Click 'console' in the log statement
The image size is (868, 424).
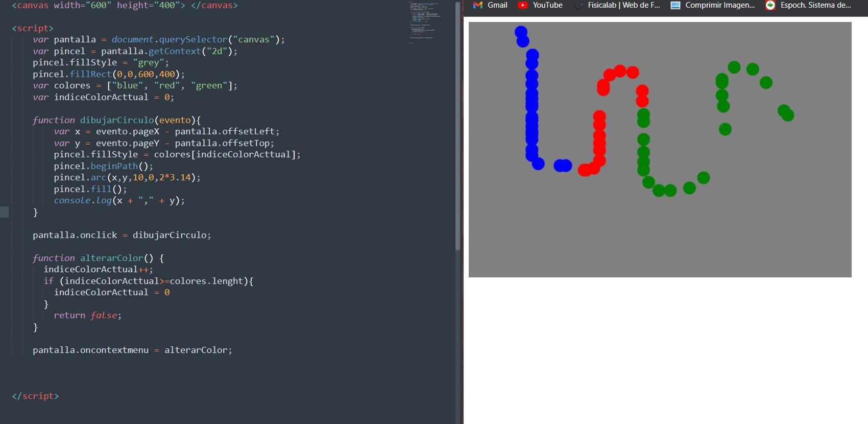coord(72,200)
